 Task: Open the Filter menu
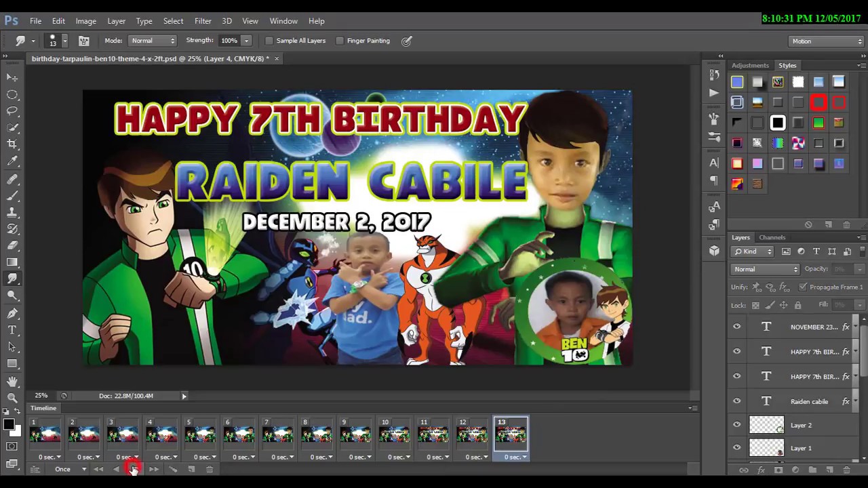203,21
